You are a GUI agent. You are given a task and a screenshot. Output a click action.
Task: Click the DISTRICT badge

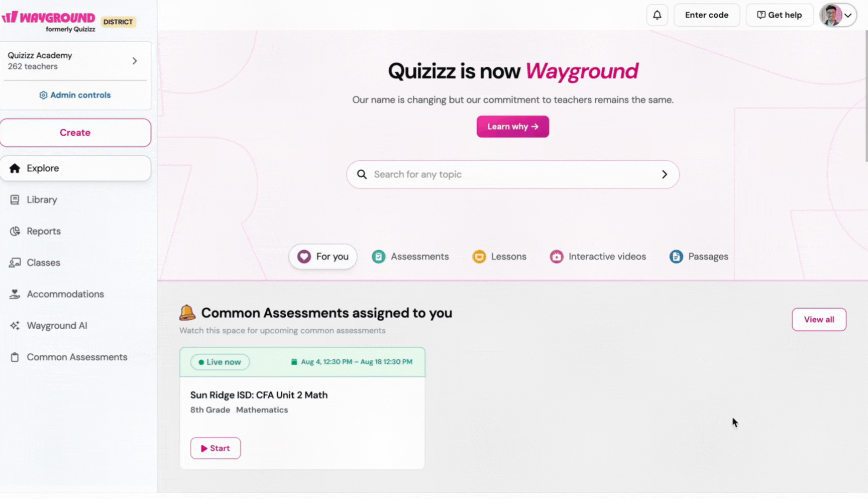coord(118,22)
